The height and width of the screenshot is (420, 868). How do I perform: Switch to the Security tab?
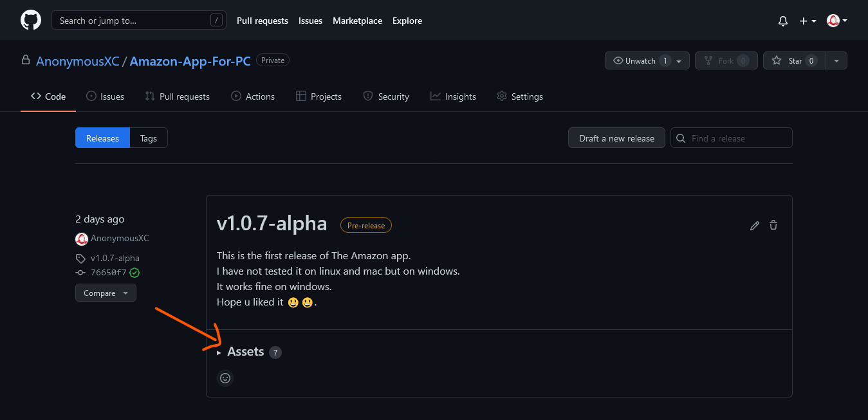[x=386, y=96]
